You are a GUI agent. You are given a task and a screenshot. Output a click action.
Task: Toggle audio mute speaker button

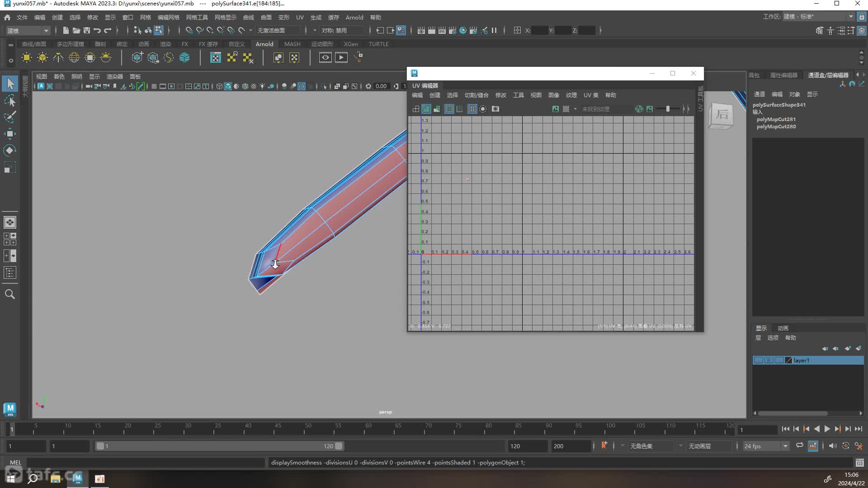(832, 446)
